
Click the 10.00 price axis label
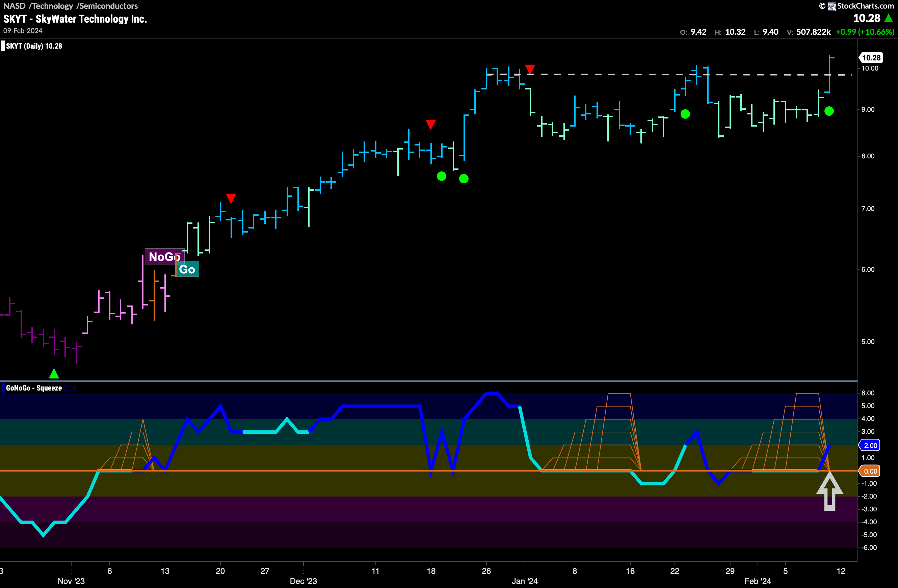pyautogui.click(x=870, y=68)
